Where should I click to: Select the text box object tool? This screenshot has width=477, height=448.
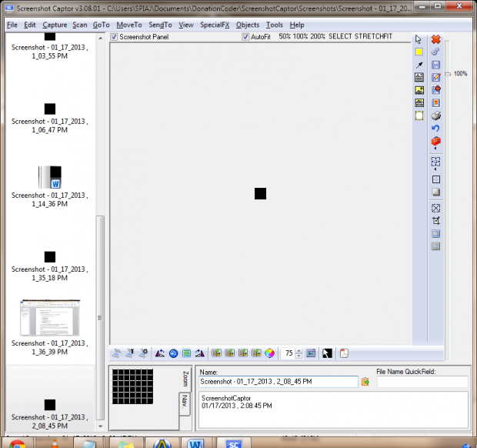click(419, 77)
